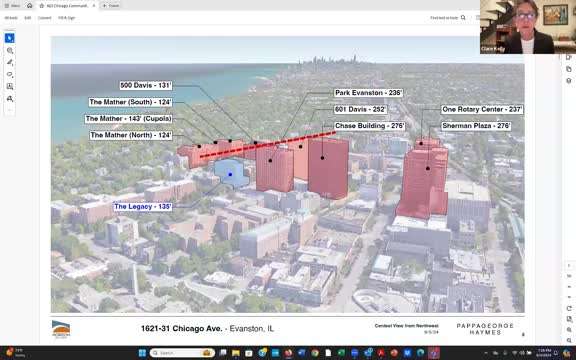Select the stamp signature tool
576x360 pixels.
point(10,99)
